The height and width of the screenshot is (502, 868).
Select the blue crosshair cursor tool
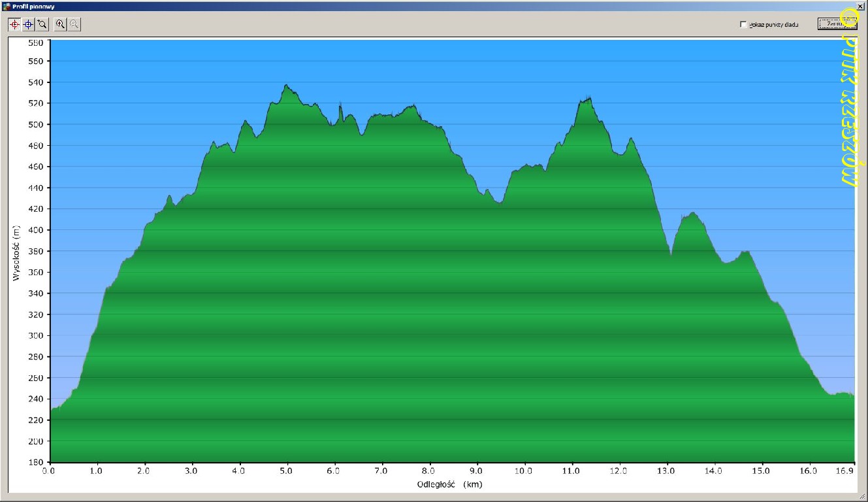pos(28,24)
